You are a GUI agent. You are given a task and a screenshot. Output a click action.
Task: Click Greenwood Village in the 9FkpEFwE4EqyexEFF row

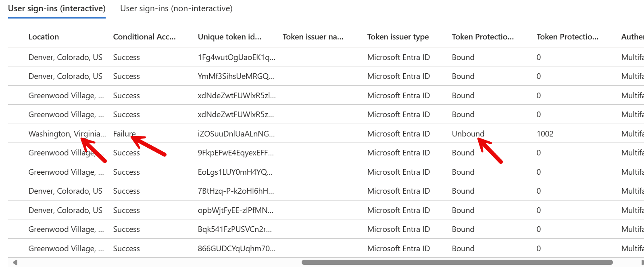(x=66, y=153)
